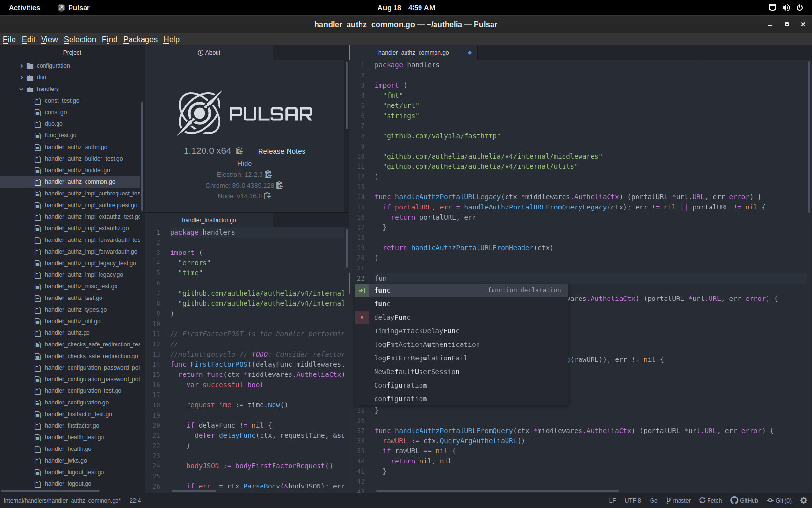812x508 pixels.
Task: Switch to the About tab
Action: (x=209, y=53)
